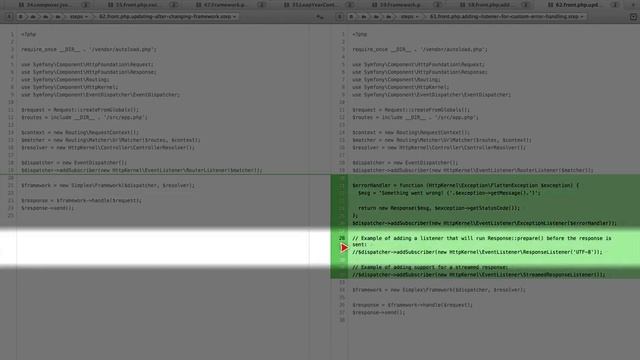The image size is (640, 360).
Task: Click the 'require_once' line in left pane
Action: coord(89,49)
